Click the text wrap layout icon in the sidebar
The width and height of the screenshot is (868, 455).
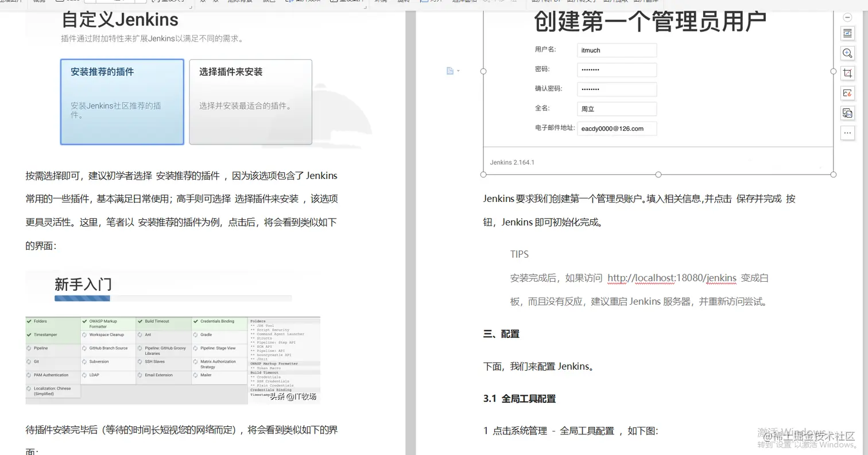[x=847, y=33]
